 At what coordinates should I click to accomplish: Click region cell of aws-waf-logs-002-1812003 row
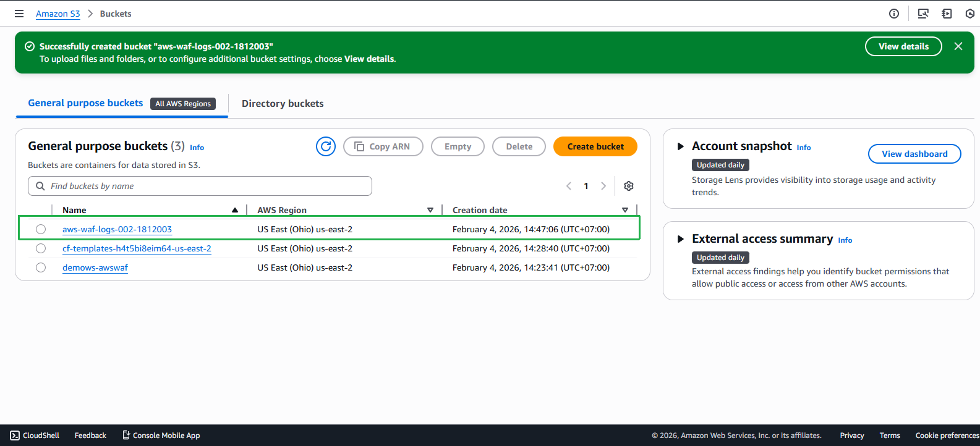305,229
